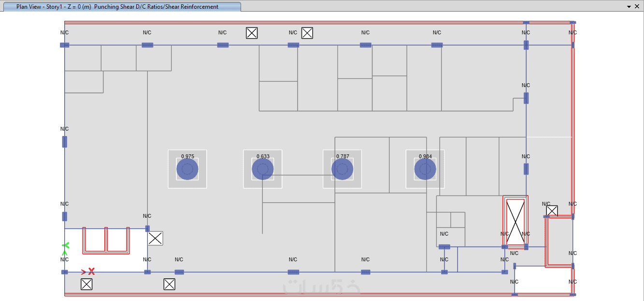Viewport: 644px width, 301px height.
Task: Select the circular column labeled 0.633
Action: [x=263, y=169]
